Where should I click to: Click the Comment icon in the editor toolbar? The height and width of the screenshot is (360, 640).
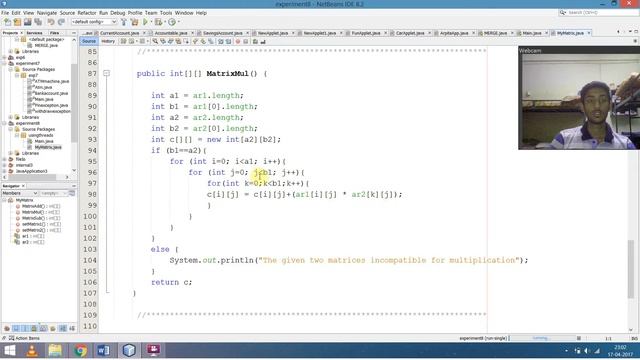pos(255,41)
